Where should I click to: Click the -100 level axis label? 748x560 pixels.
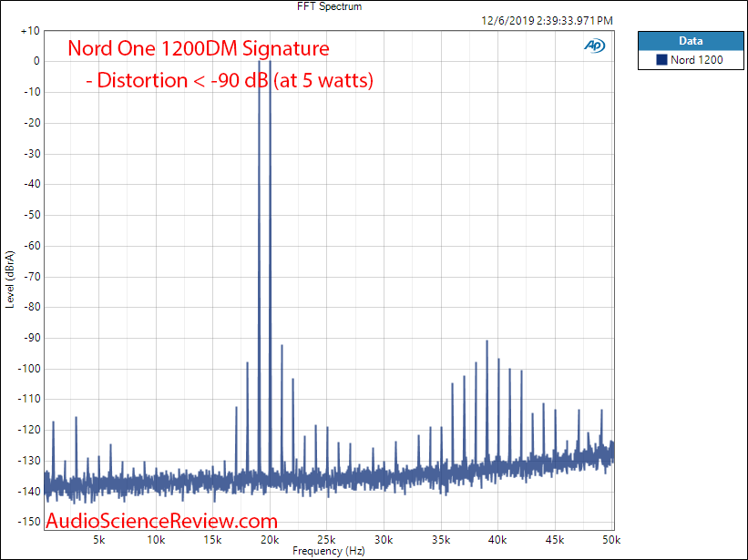click(29, 369)
